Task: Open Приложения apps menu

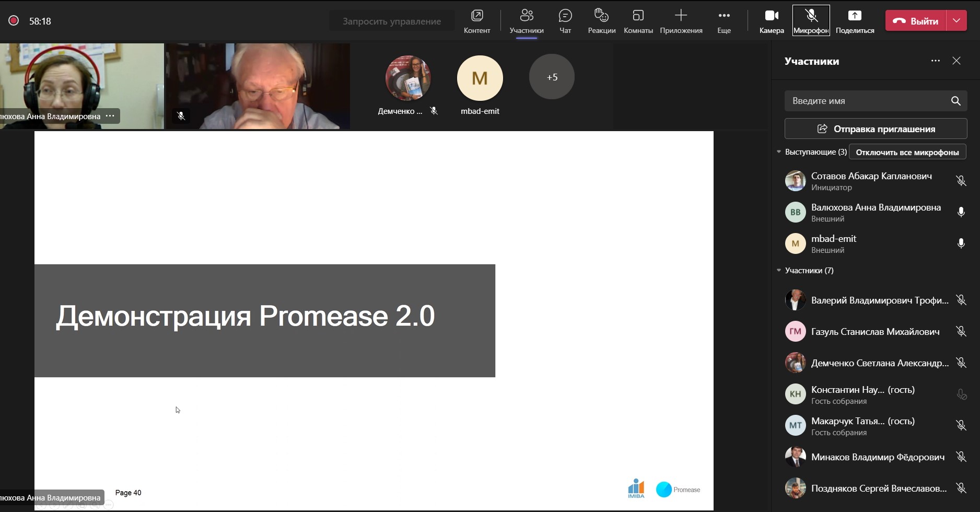Action: click(x=681, y=21)
